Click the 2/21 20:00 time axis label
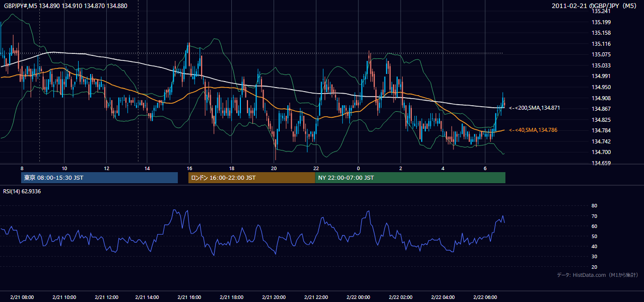This screenshot has height=302, width=644. [274, 297]
